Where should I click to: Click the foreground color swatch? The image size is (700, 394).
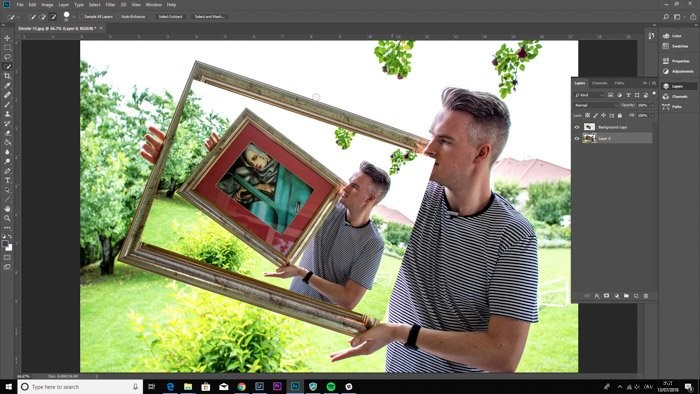click(x=5, y=244)
